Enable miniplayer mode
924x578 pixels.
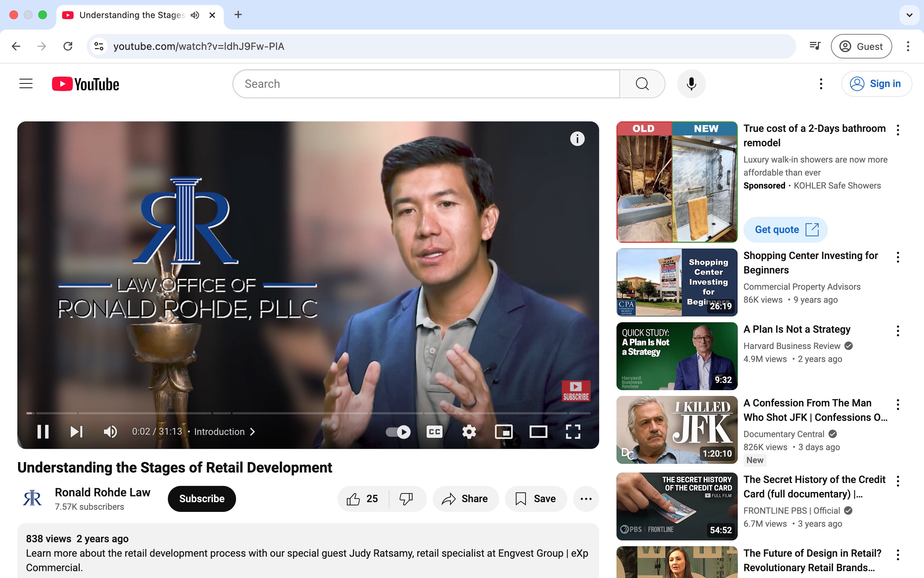(504, 432)
